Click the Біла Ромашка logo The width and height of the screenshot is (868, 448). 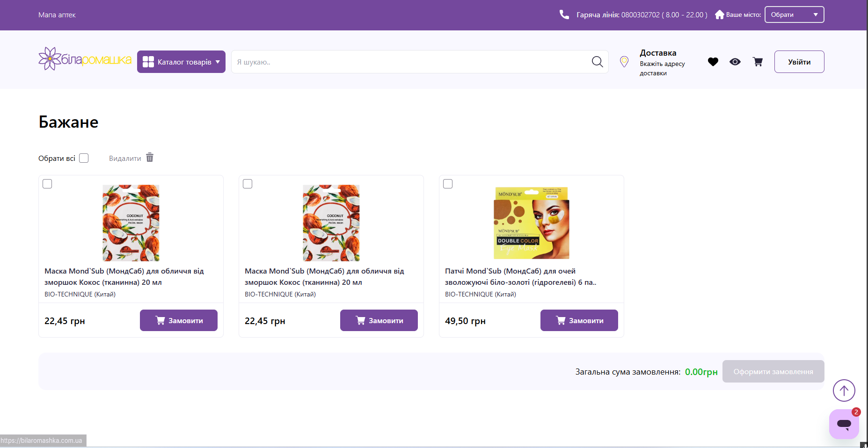point(85,59)
